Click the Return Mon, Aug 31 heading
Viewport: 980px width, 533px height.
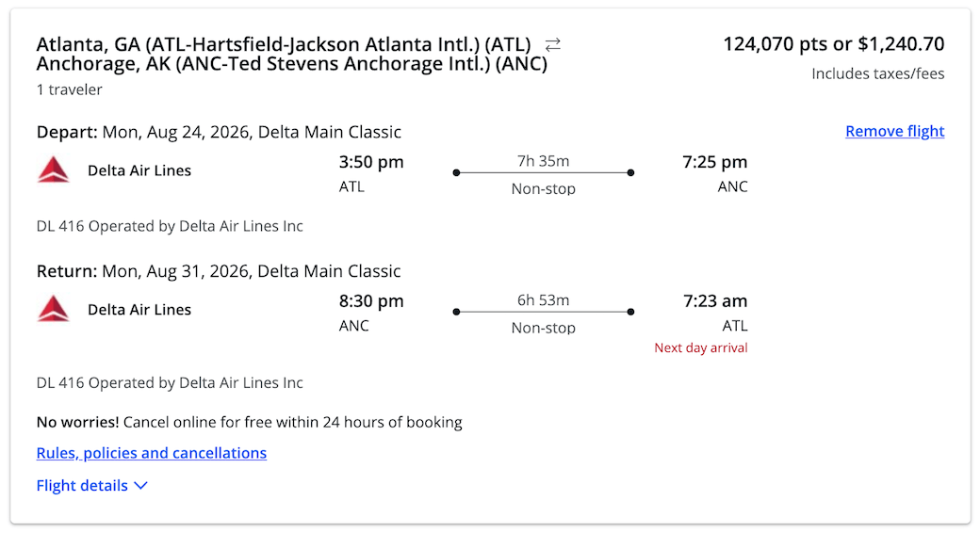(219, 271)
